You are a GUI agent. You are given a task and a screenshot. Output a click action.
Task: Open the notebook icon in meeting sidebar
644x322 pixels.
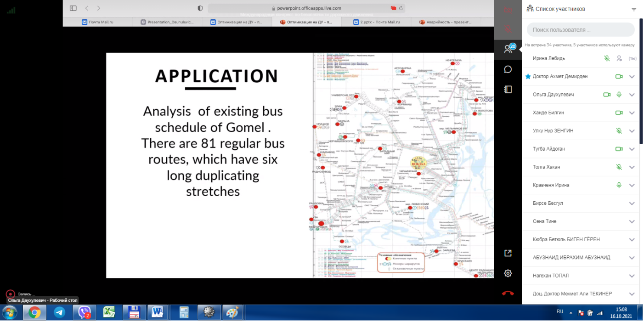(x=508, y=89)
